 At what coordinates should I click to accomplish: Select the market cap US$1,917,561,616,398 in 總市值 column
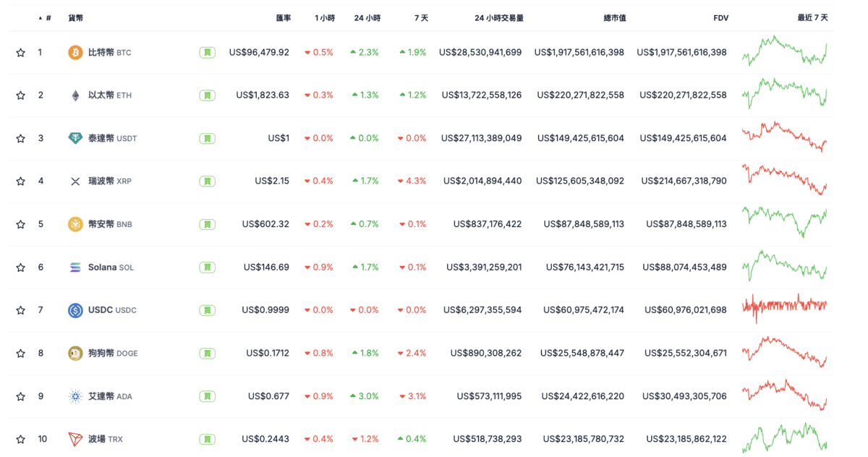(579, 52)
